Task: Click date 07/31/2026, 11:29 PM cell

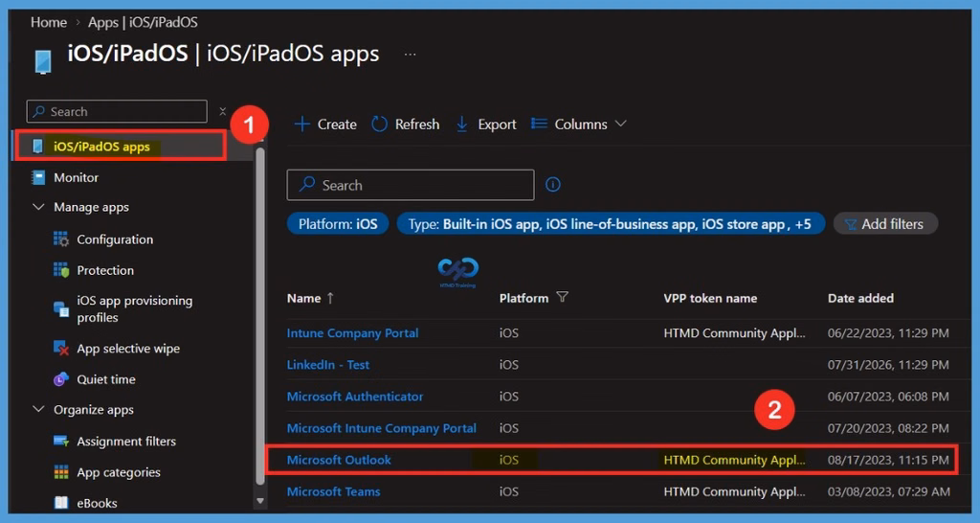Action: click(888, 365)
